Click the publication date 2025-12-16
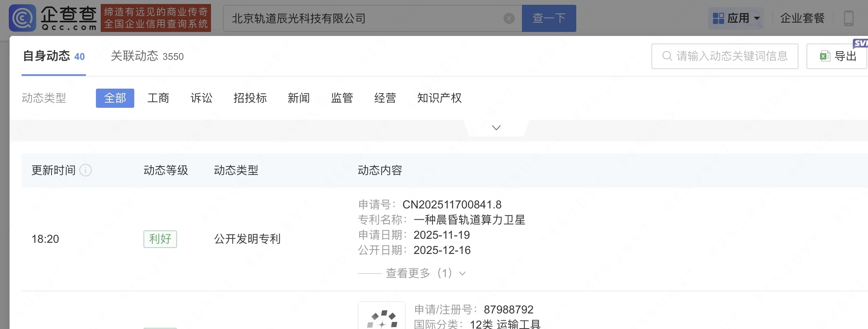The height and width of the screenshot is (329, 868). click(x=442, y=250)
